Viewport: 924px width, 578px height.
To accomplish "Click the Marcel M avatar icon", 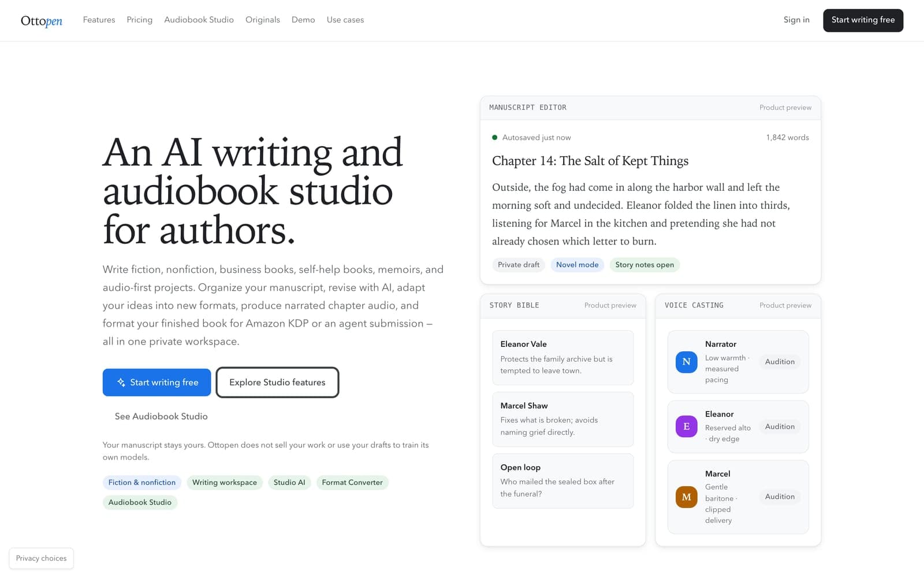I will click(x=687, y=497).
